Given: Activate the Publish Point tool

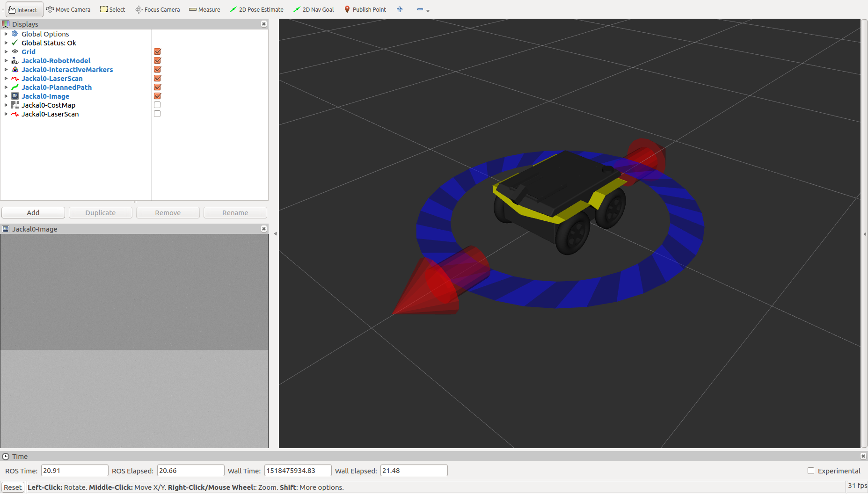Looking at the screenshot, I should click(x=365, y=9).
